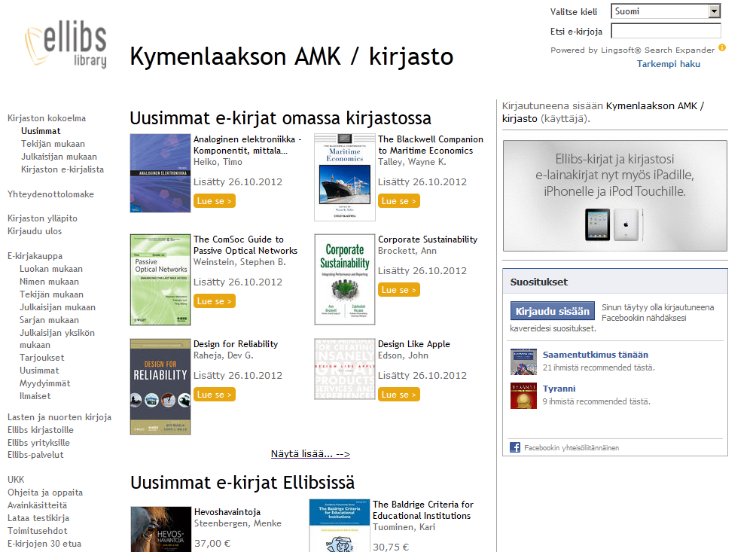Open UKK FAQ link

click(16, 480)
